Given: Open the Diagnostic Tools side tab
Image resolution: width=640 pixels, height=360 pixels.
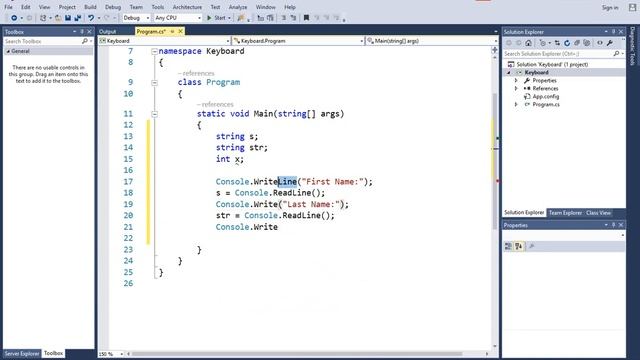Looking at the screenshot, I should click(x=633, y=46).
